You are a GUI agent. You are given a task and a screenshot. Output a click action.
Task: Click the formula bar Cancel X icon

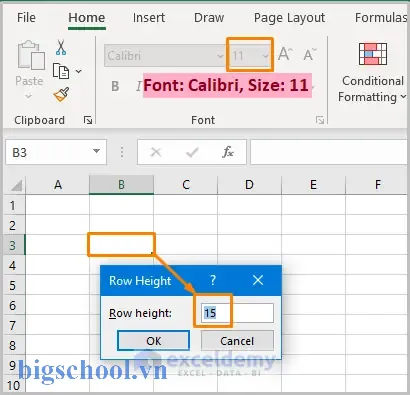[156, 152]
